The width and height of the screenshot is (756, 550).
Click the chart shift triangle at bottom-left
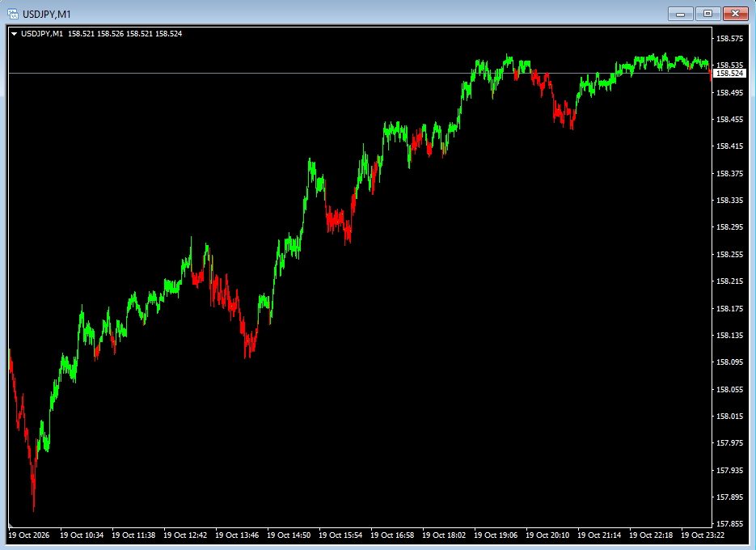coord(11,526)
